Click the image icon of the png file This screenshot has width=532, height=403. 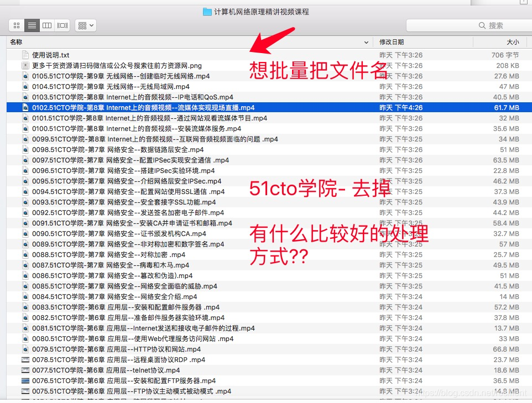tap(25, 65)
